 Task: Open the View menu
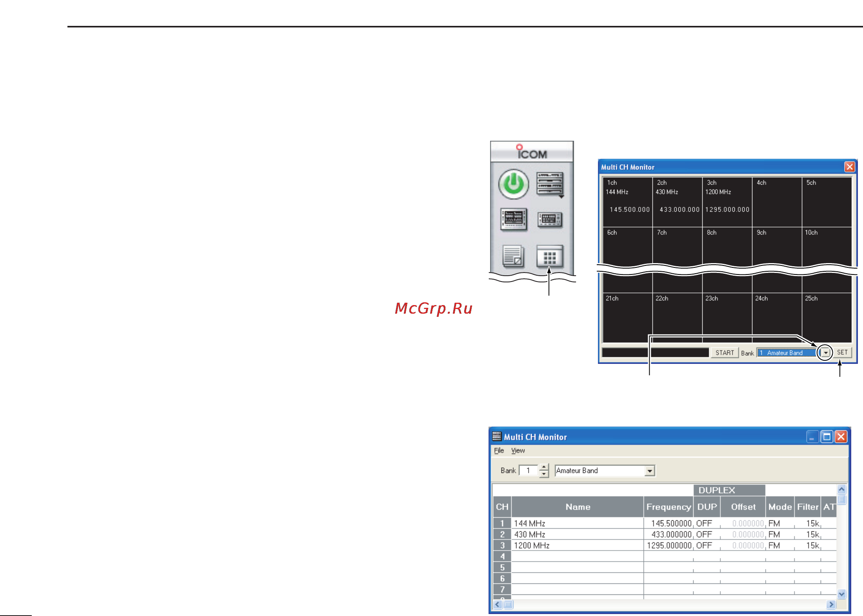point(518,451)
